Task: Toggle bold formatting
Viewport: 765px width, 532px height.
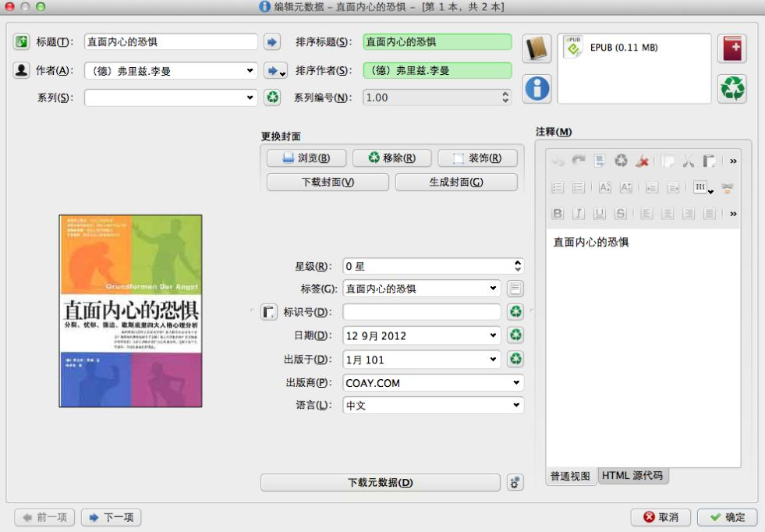Action: [558, 213]
